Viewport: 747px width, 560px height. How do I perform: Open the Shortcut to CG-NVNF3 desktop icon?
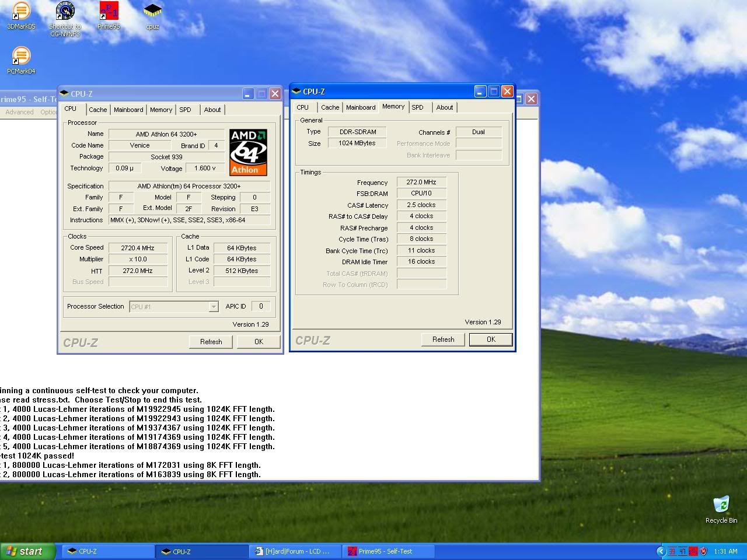point(65,19)
